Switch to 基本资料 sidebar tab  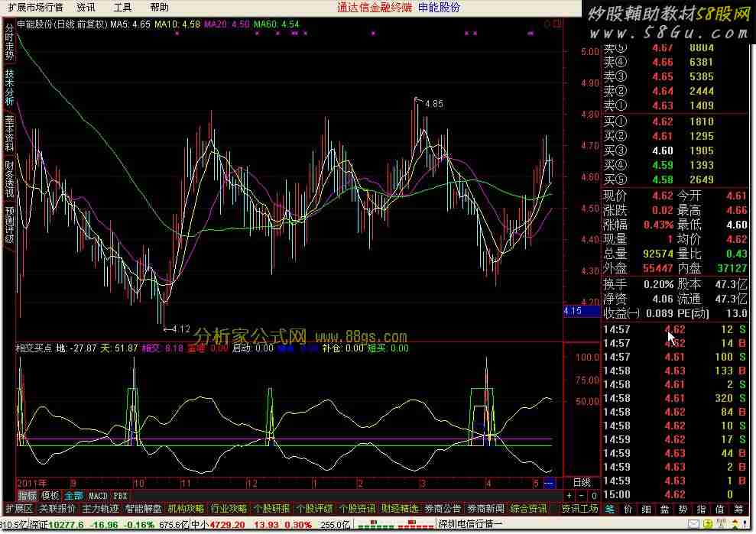(x=9, y=133)
